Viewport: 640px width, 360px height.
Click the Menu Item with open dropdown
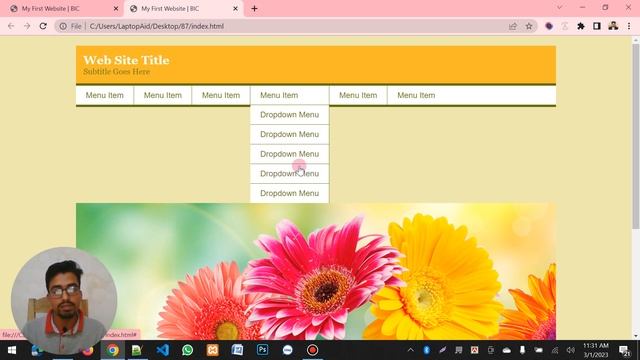pos(289,95)
